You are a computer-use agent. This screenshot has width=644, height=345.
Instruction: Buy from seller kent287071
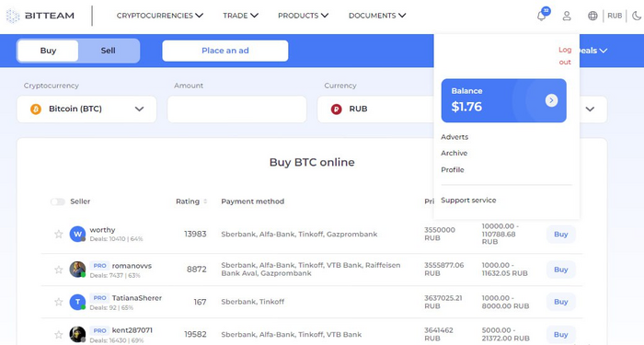pos(560,335)
